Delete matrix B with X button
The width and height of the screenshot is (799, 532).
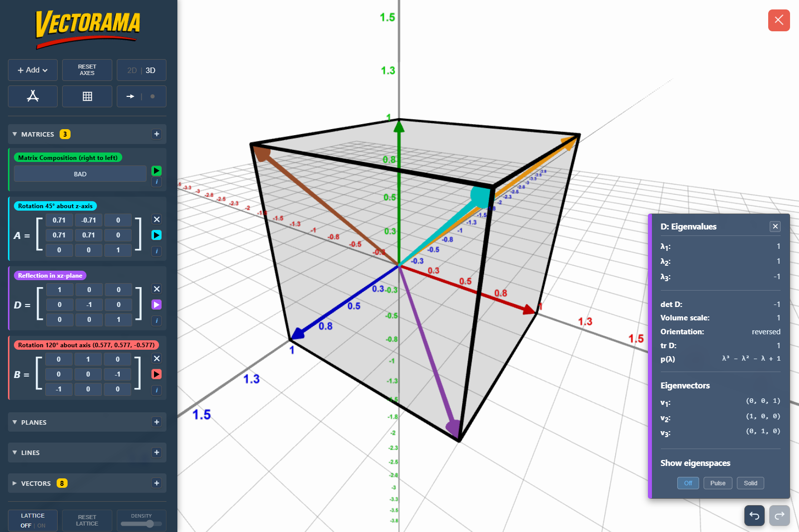click(157, 359)
